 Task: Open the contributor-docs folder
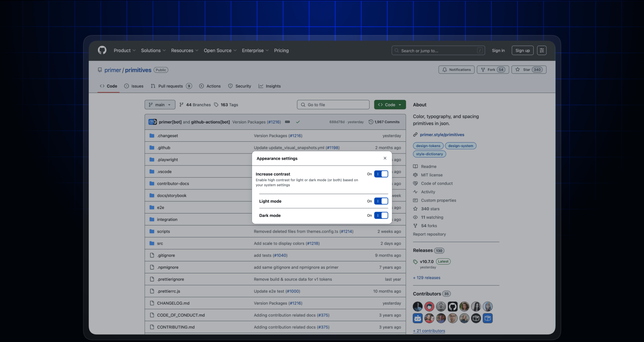[x=173, y=183]
